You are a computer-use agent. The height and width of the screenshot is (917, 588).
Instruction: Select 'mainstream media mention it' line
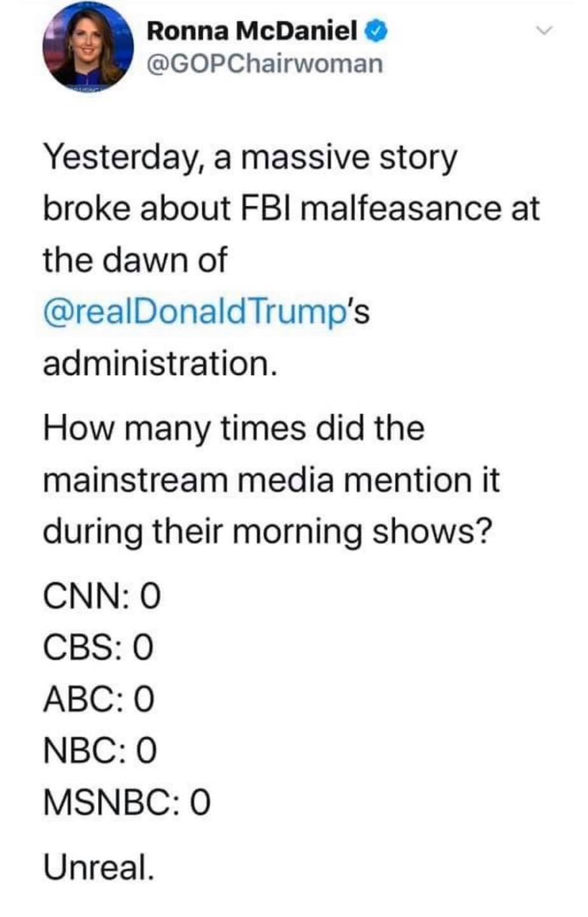[x=271, y=480]
